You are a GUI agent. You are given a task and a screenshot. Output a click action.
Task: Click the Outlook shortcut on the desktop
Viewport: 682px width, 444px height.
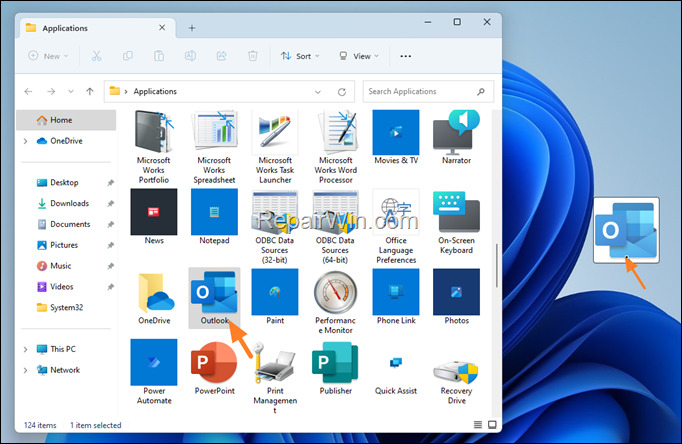626,230
